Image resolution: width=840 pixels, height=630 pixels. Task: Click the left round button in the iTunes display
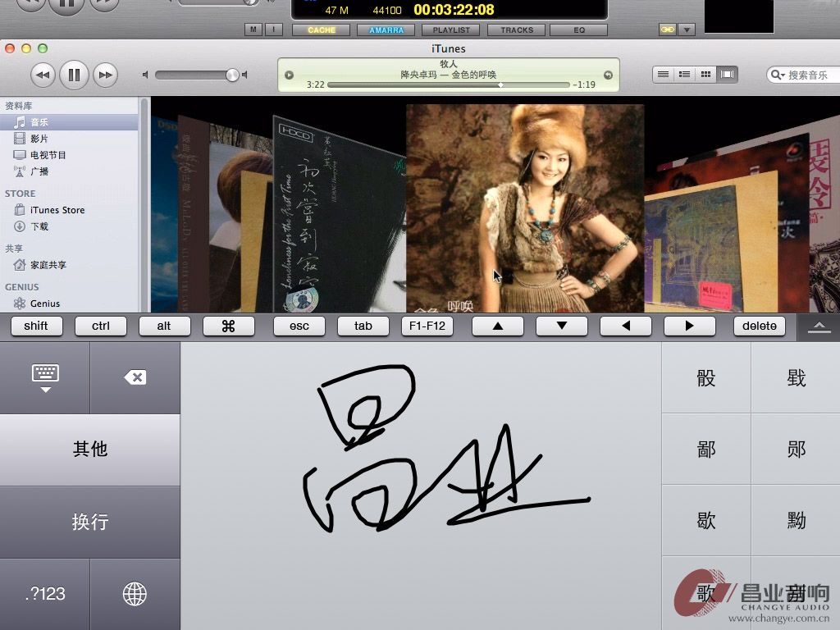click(290, 75)
